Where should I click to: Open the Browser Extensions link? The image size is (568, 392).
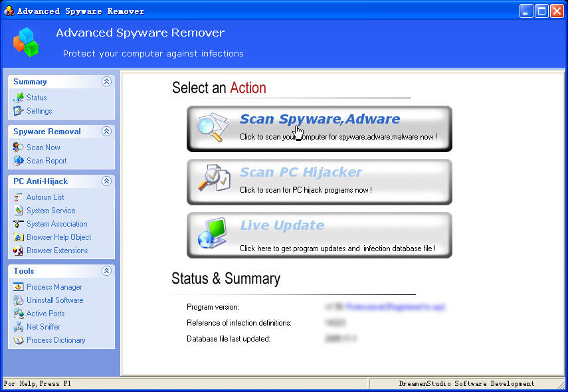click(x=57, y=250)
